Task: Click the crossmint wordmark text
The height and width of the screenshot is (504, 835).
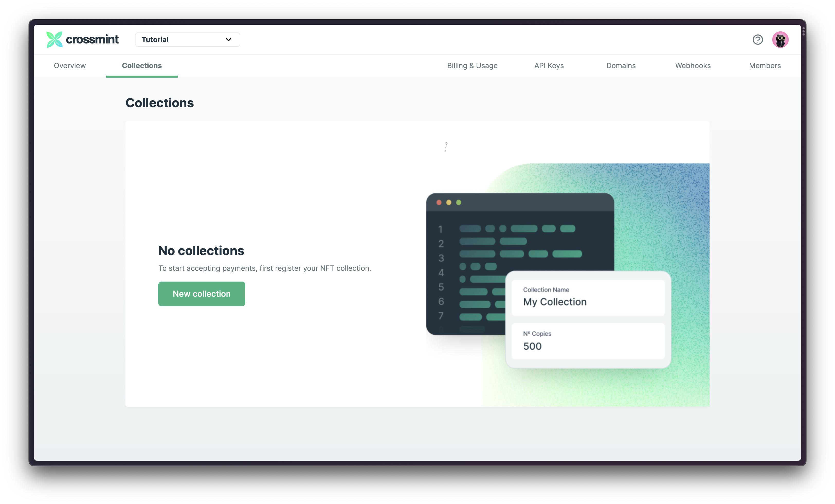Action: [92, 39]
